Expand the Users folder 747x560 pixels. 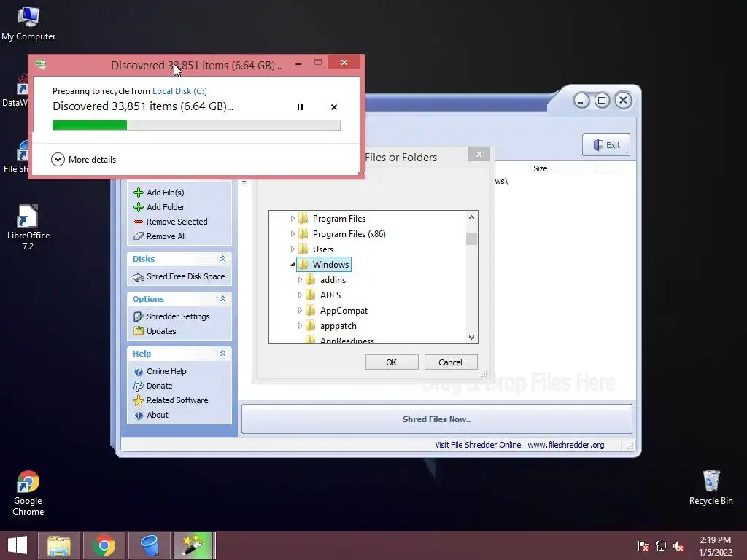pyautogui.click(x=293, y=249)
